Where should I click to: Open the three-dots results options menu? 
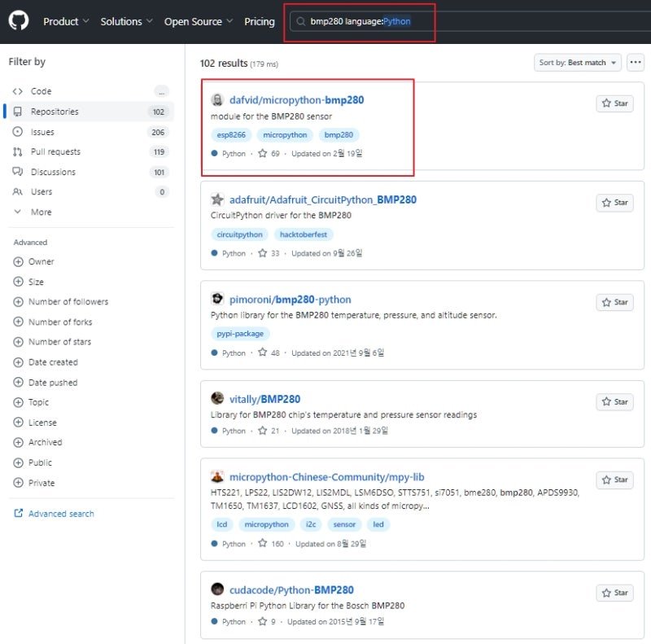[636, 63]
